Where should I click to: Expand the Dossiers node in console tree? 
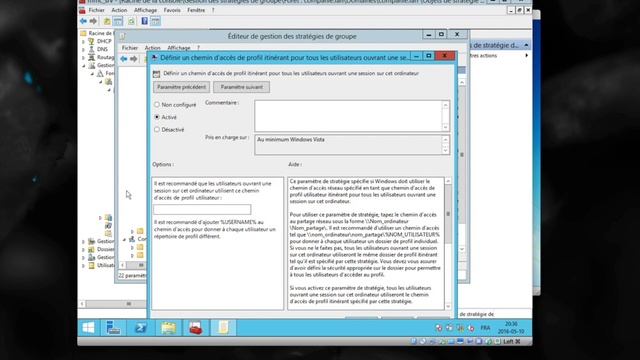coord(84,249)
